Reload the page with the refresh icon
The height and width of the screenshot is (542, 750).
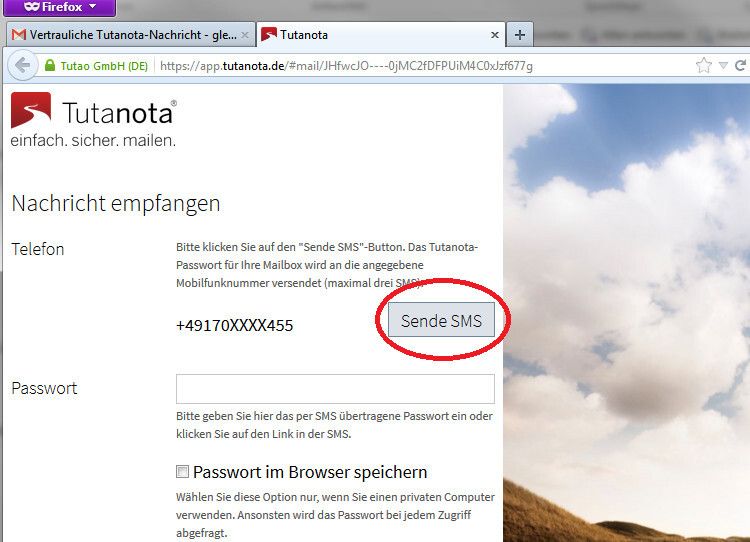click(740, 65)
